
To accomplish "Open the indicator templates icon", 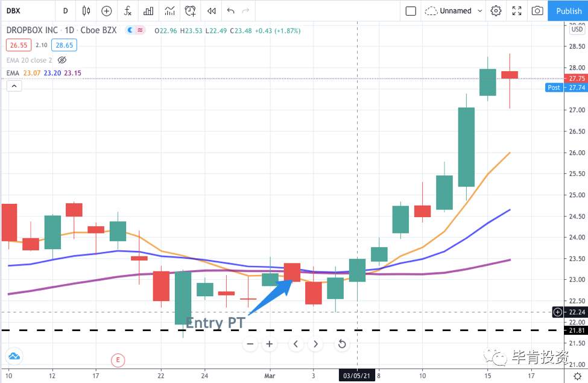I will click(169, 11).
